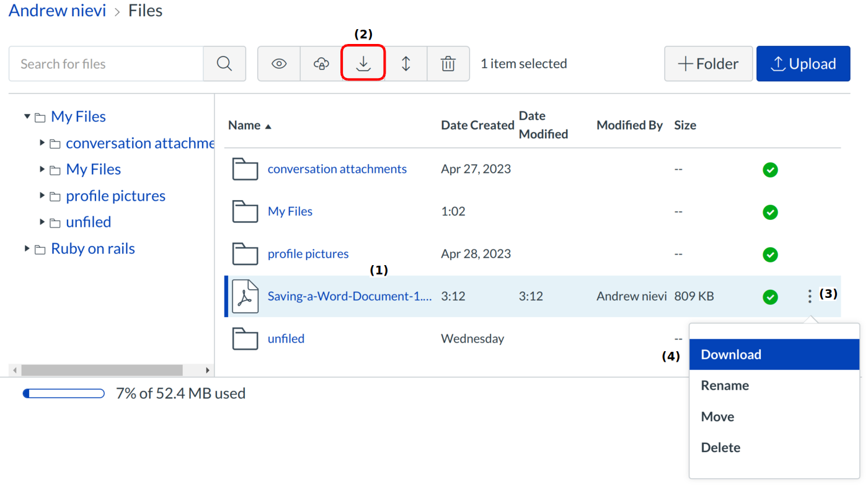
Task: Toggle published checkmark for profile pictures row
Action: [770, 255]
